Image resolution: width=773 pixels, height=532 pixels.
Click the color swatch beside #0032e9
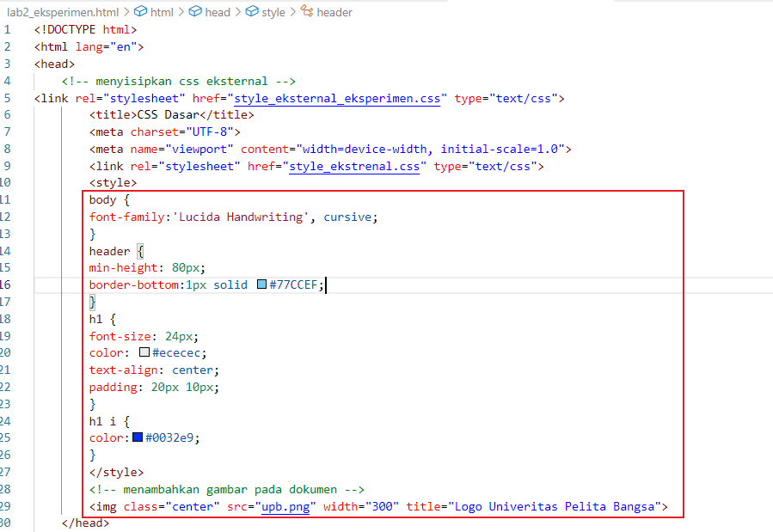(x=138, y=437)
